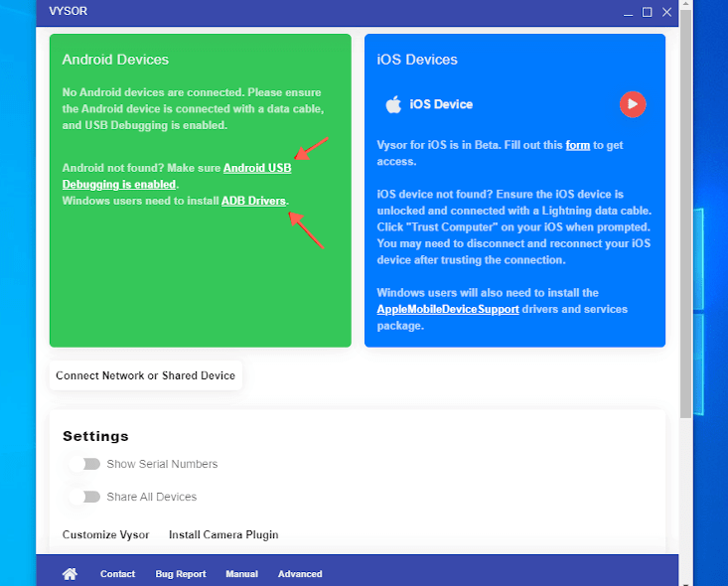Open the beta access form link
Image resolution: width=728 pixels, height=586 pixels.
point(578,145)
